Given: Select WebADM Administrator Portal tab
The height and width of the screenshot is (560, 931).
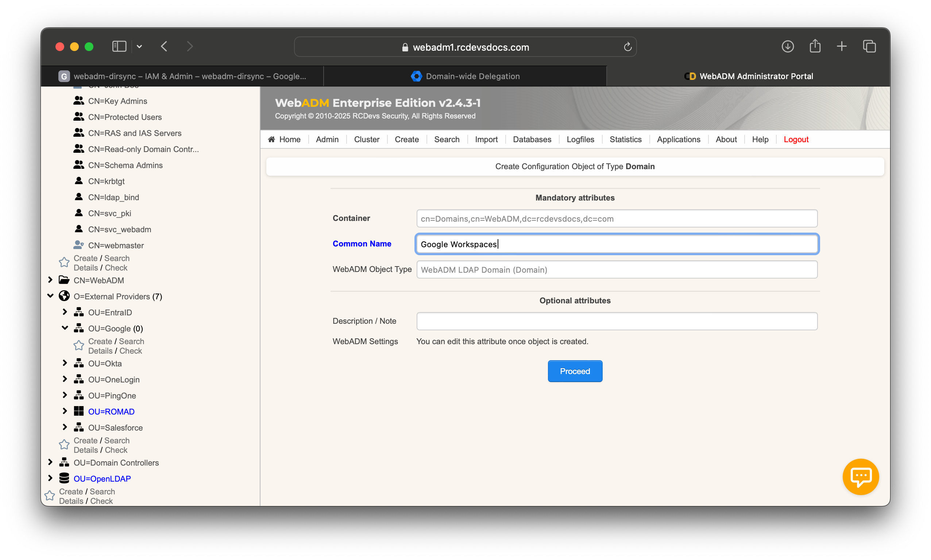Looking at the screenshot, I should pos(748,76).
